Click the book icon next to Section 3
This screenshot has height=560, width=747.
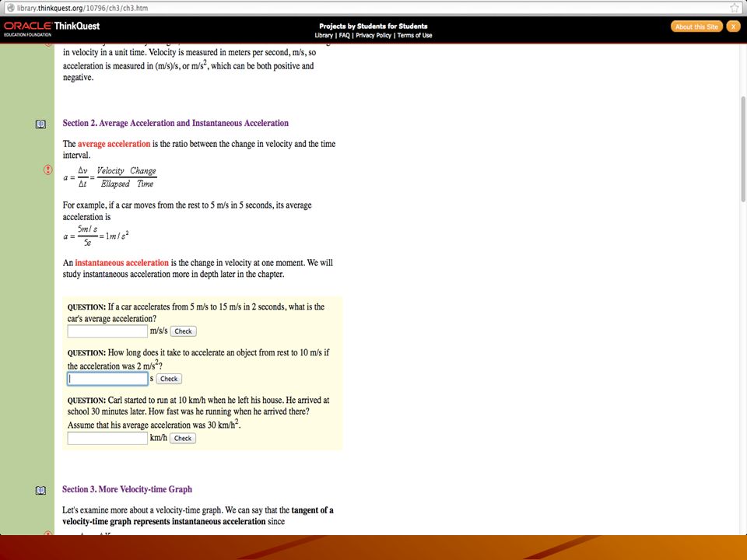pyautogui.click(x=41, y=491)
